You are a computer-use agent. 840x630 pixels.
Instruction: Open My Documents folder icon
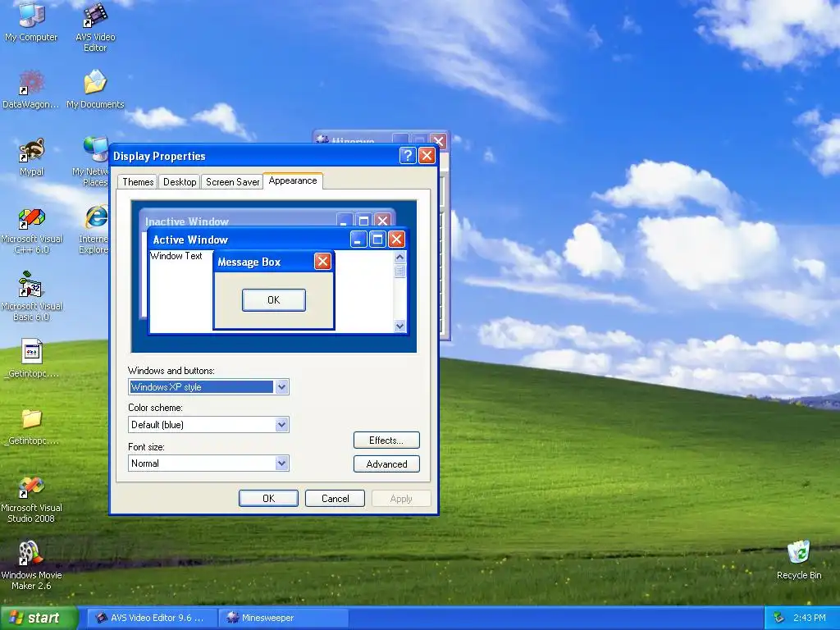pyautogui.click(x=95, y=89)
